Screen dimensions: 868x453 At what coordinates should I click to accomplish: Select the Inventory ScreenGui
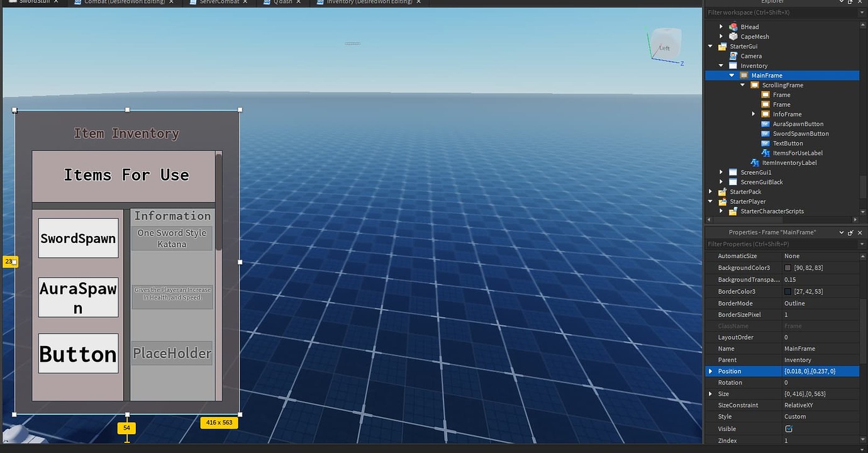(x=754, y=65)
